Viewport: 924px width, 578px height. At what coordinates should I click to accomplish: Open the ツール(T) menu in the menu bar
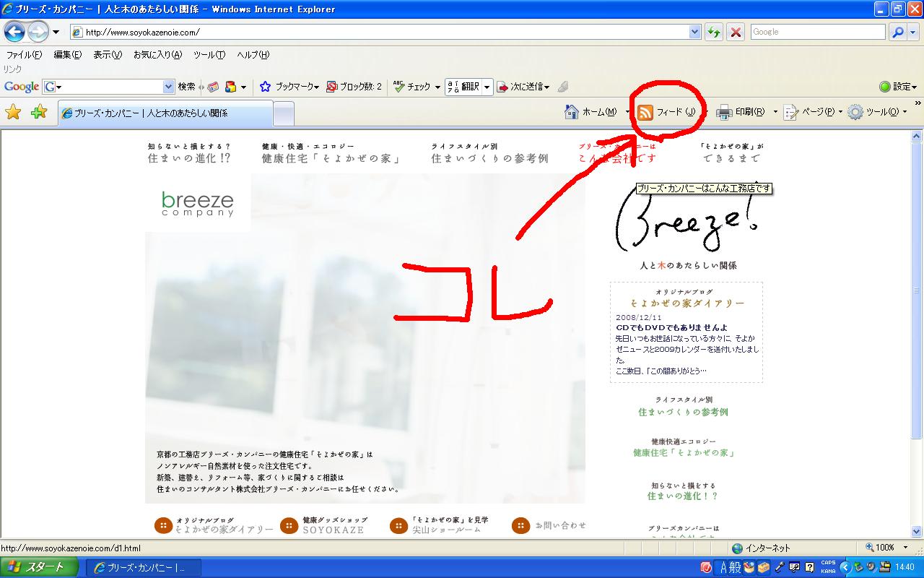[209, 55]
